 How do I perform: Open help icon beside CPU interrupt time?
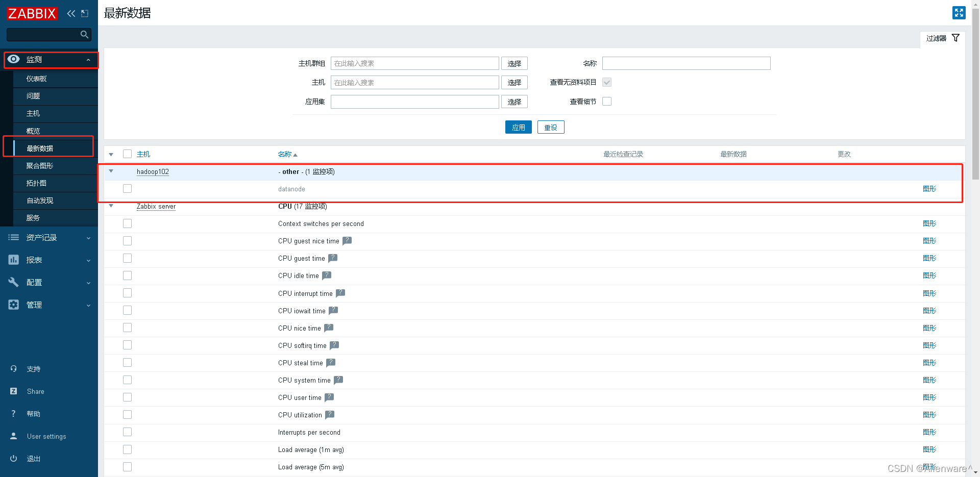(x=340, y=293)
